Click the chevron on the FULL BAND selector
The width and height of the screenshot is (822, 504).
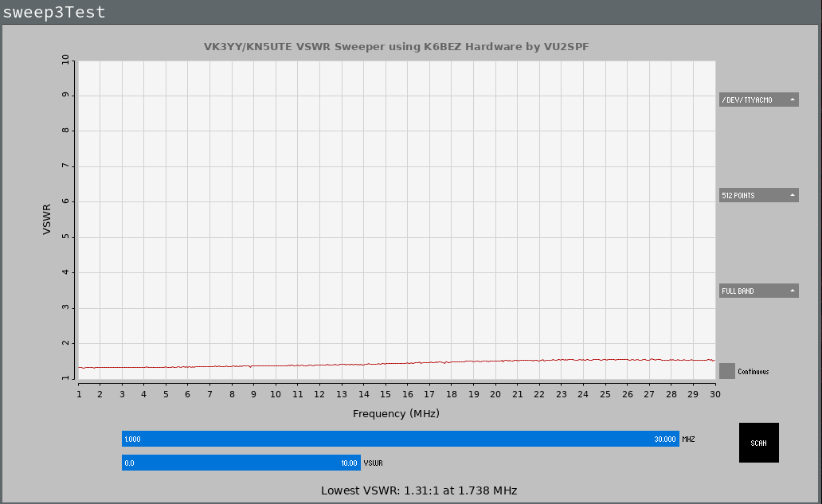[x=793, y=290]
